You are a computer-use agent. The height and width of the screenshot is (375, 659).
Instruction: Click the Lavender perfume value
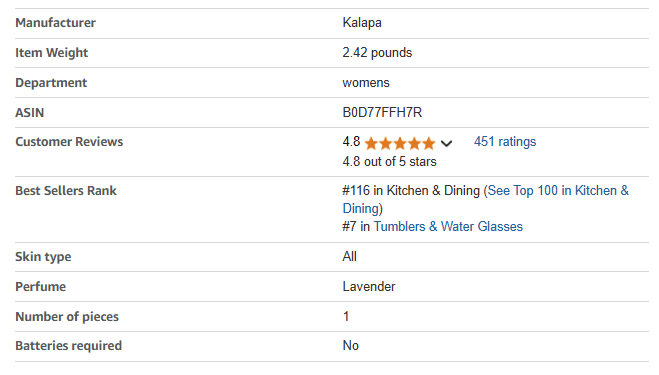tap(369, 287)
